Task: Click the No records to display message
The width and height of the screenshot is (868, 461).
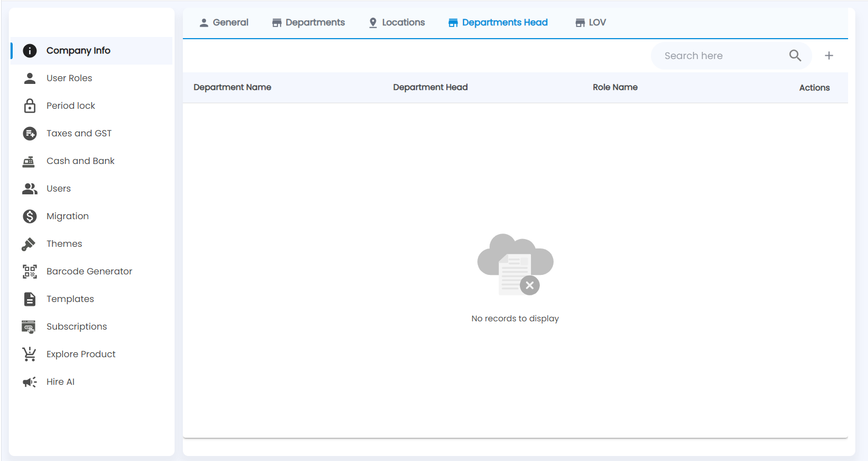Action: pyautogui.click(x=515, y=319)
